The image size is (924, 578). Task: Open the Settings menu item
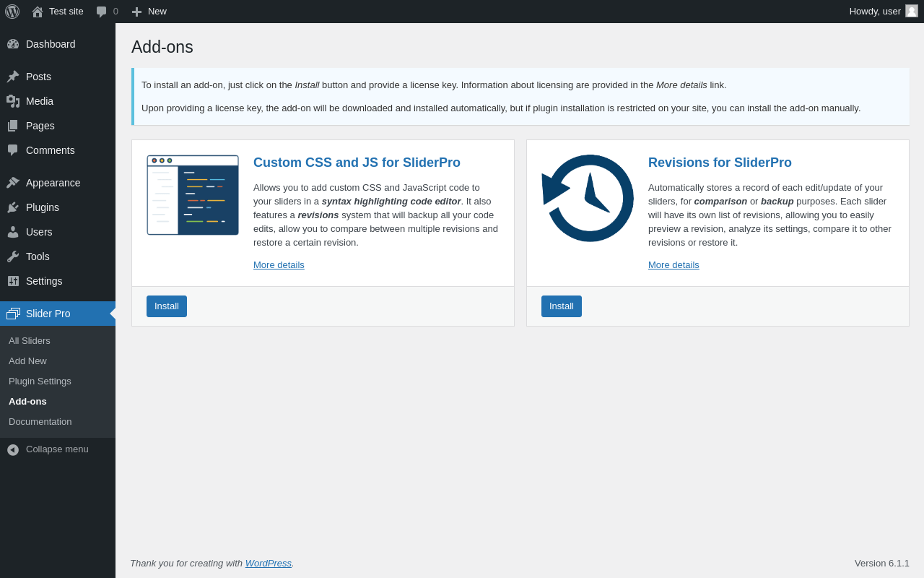[58, 281]
